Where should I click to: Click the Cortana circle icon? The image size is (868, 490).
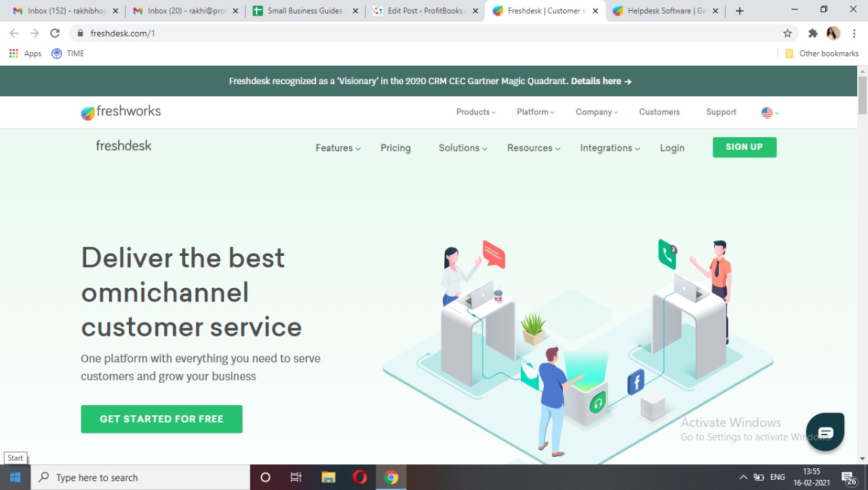tap(265, 477)
